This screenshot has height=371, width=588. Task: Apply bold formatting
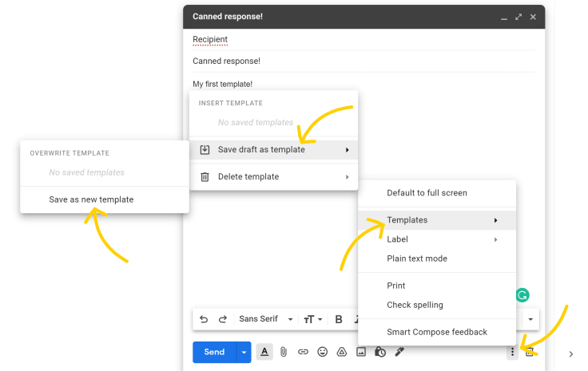339,319
